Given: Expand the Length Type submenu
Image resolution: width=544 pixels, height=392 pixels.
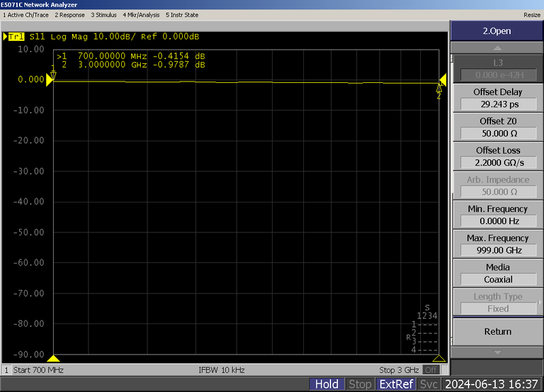Looking at the screenshot, I should [x=498, y=302].
